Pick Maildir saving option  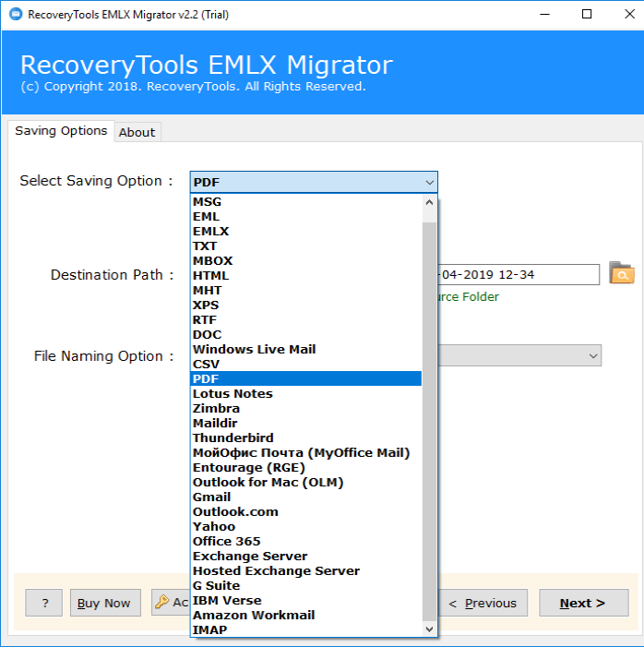coord(305,424)
